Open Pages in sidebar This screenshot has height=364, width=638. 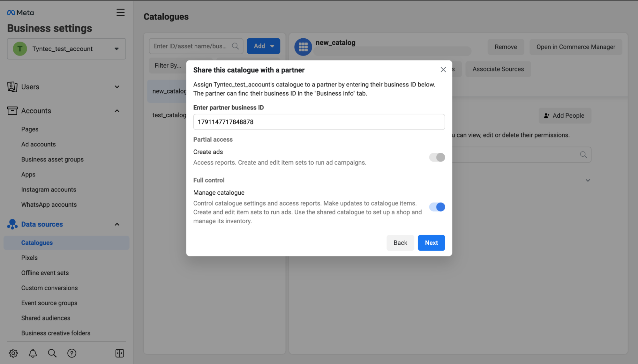coord(30,129)
